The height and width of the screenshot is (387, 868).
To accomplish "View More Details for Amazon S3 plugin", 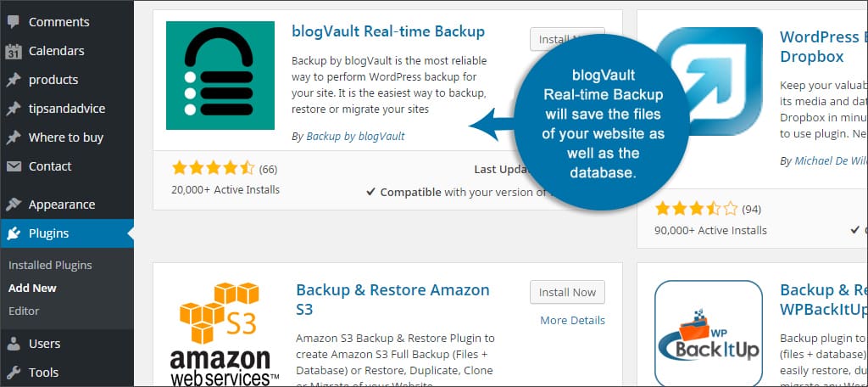I will (572, 320).
